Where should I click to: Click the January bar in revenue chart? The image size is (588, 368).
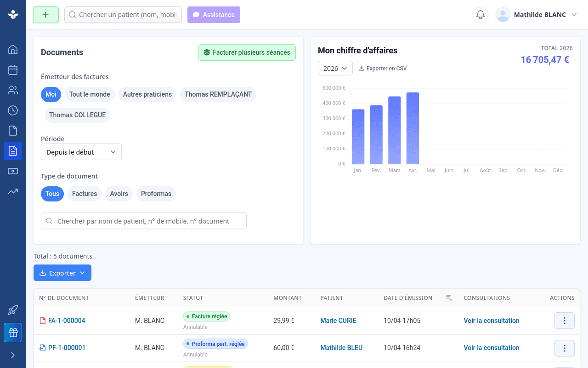[358, 137]
